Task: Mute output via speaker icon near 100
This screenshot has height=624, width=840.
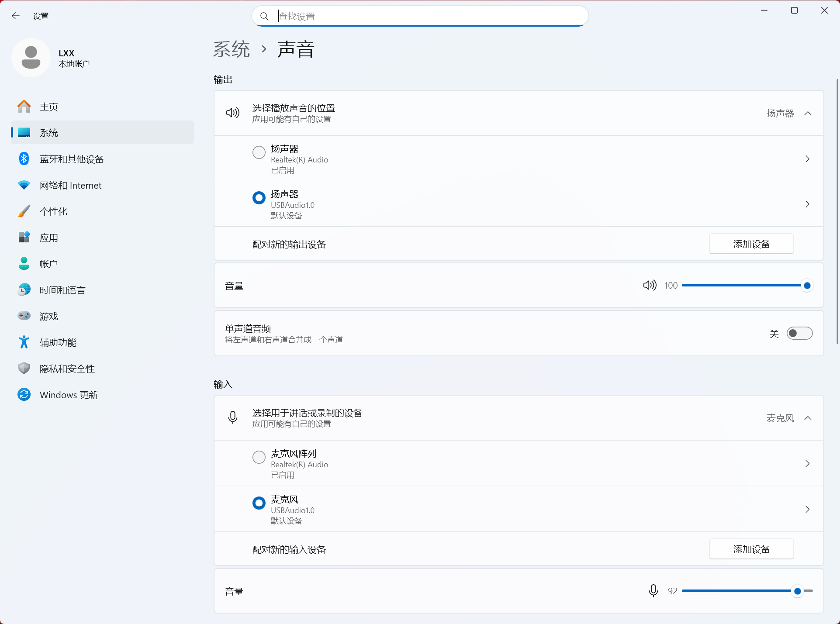Action: click(650, 286)
